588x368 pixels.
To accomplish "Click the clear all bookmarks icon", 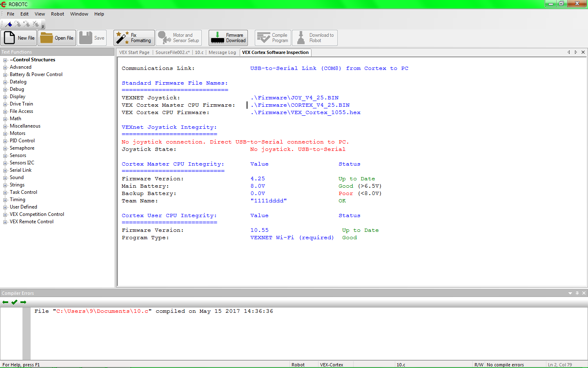I will point(36,24).
